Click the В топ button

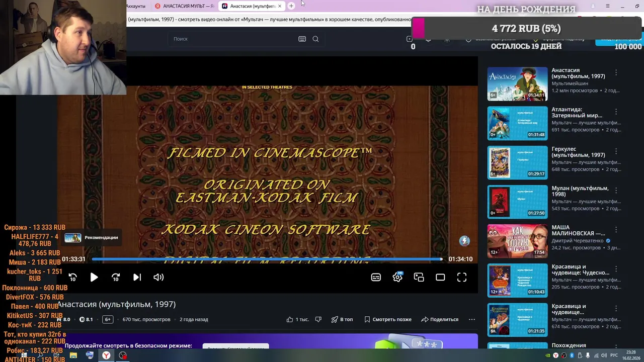click(342, 319)
